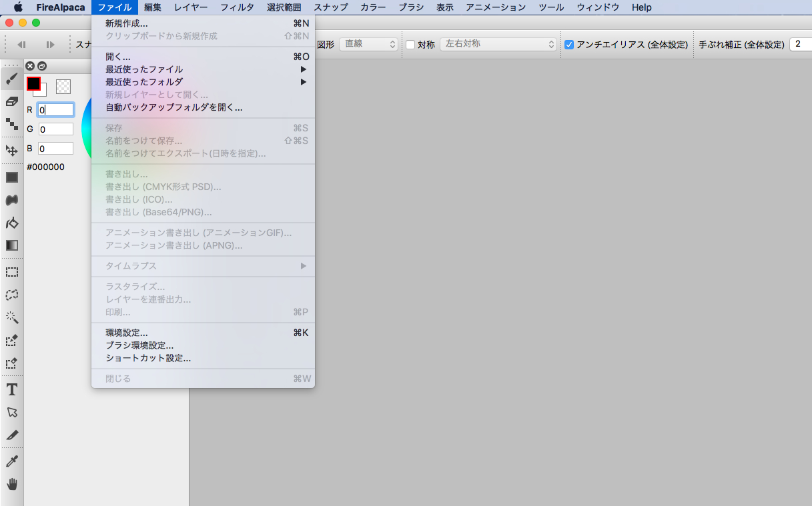This screenshot has height=506, width=812.
Task: Open the アニメーション menu
Action: pos(496,7)
